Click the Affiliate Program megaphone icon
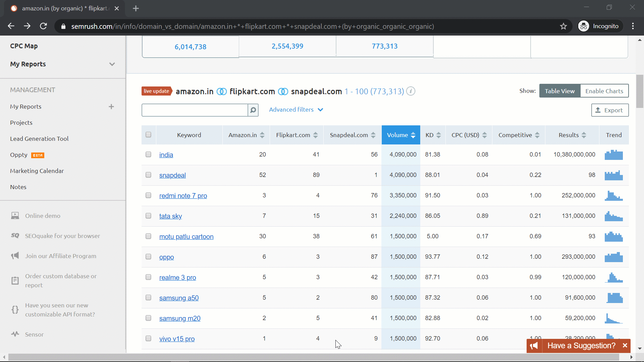Screen dimensions: 644x362 [15, 256]
